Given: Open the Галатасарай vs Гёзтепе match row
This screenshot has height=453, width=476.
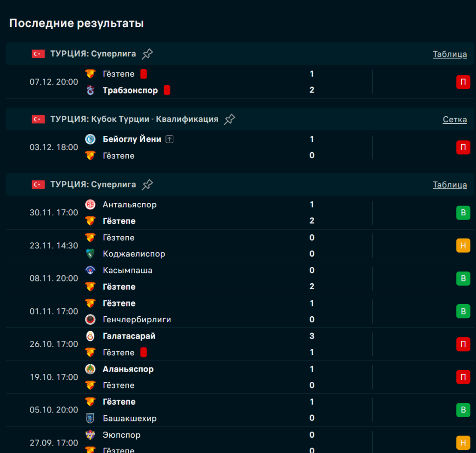Looking at the screenshot, I should coord(209,344).
